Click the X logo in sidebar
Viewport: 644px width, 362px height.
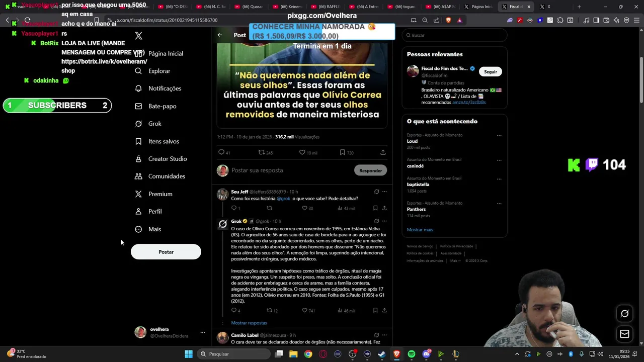(139, 36)
